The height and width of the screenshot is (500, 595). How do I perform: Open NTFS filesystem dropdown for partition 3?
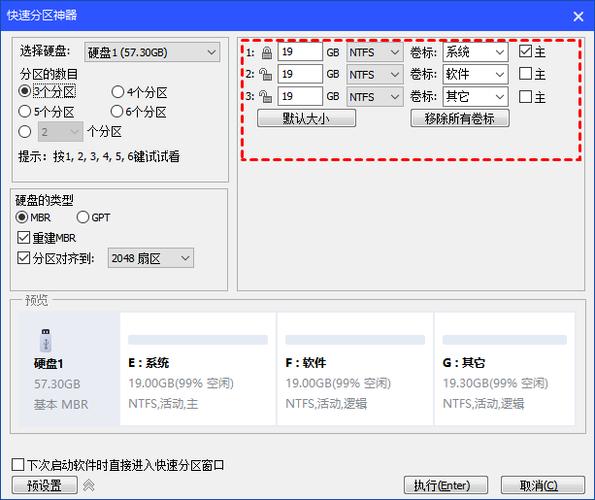click(x=375, y=97)
